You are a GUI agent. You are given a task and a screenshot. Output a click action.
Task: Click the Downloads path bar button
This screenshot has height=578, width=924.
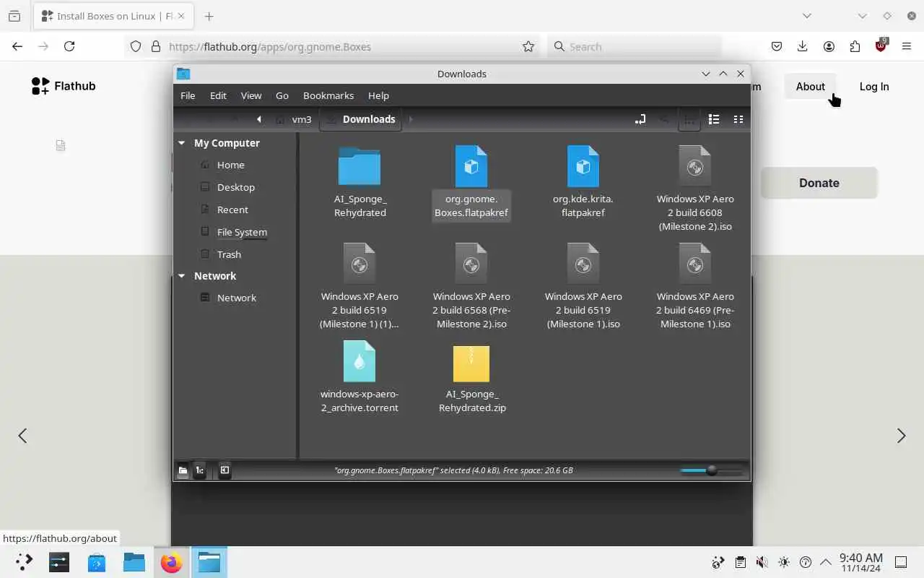(x=361, y=119)
